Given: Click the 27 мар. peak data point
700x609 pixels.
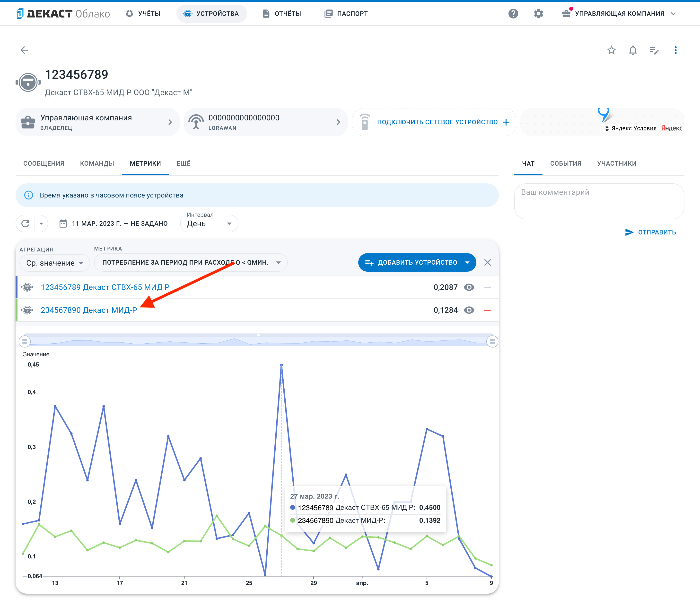Looking at the screenshot, I should [x=281, y=365].
